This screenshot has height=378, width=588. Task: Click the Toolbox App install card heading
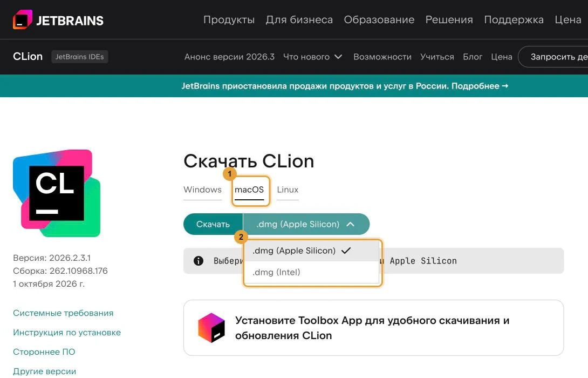click(372, 328)
